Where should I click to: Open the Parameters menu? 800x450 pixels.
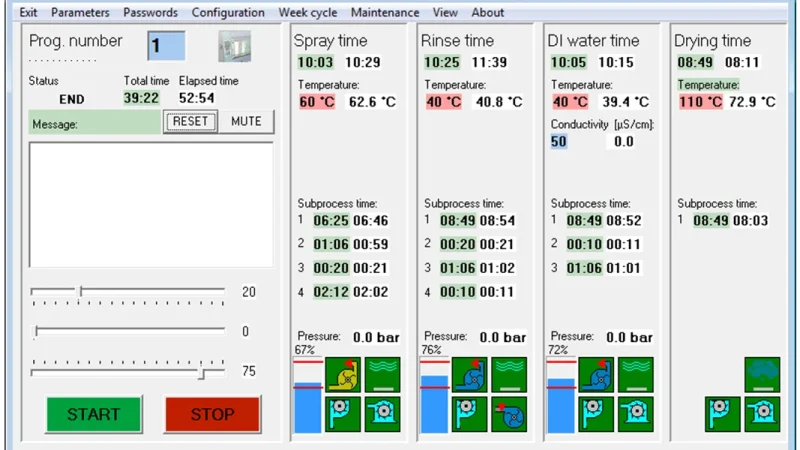80,12
